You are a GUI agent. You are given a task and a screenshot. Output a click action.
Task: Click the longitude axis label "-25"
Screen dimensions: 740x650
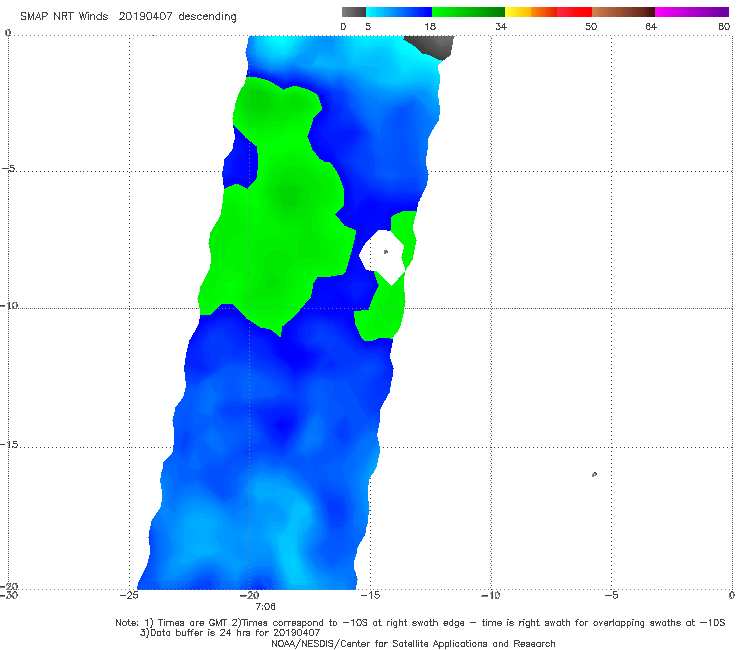click(129, 595)
